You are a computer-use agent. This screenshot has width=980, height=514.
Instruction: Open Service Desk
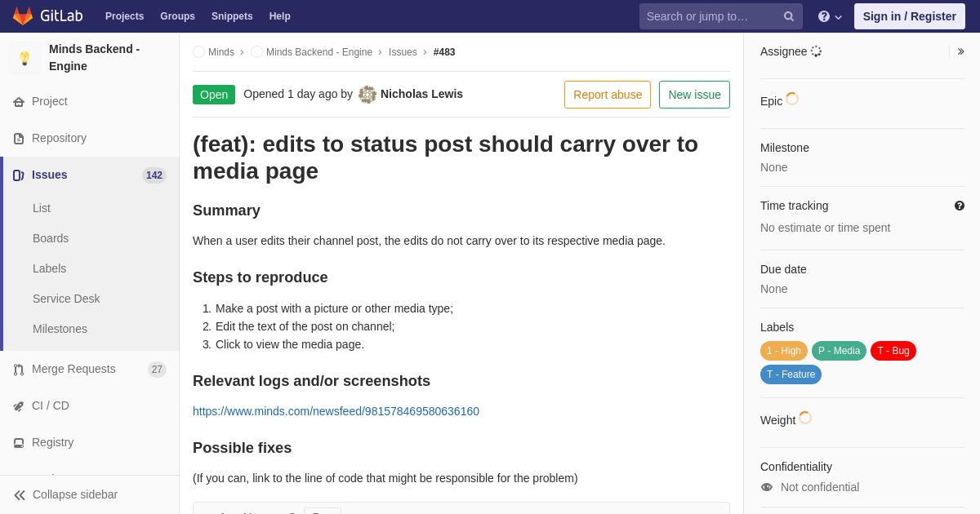pyautogui.click(x=66, y=299)
